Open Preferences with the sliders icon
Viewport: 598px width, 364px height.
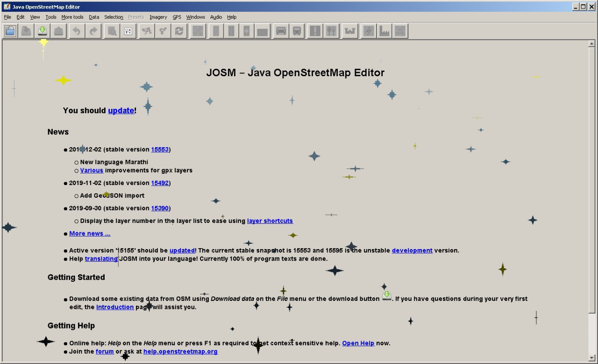tap(128, 31)
